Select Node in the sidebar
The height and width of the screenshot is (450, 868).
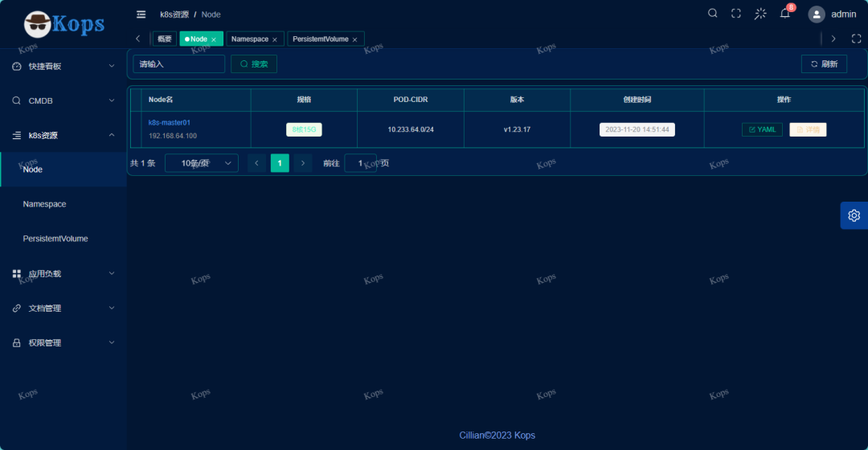[x=63, y=170]
